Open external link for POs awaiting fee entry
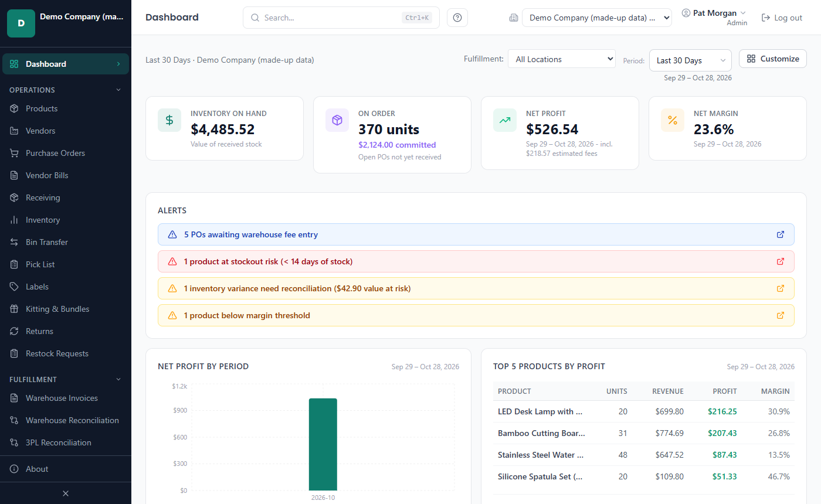The height and width of the screenshot is (504, 821). coord(781,234)
